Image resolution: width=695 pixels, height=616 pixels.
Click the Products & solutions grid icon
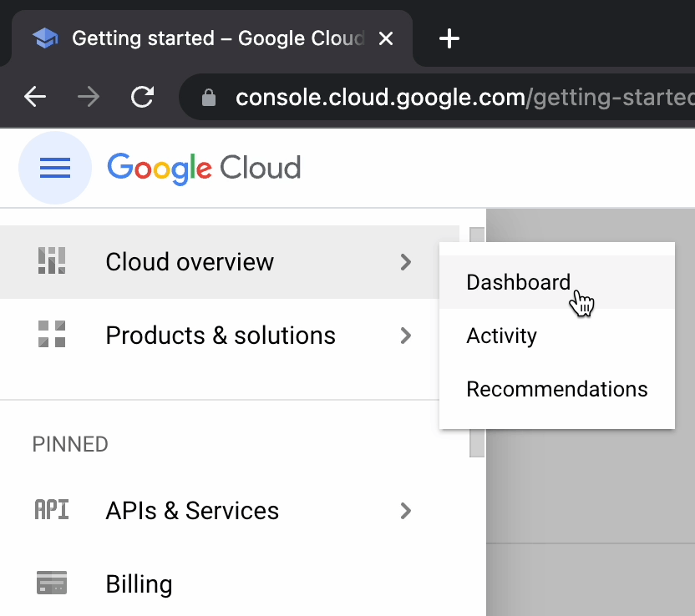(52, 335)
